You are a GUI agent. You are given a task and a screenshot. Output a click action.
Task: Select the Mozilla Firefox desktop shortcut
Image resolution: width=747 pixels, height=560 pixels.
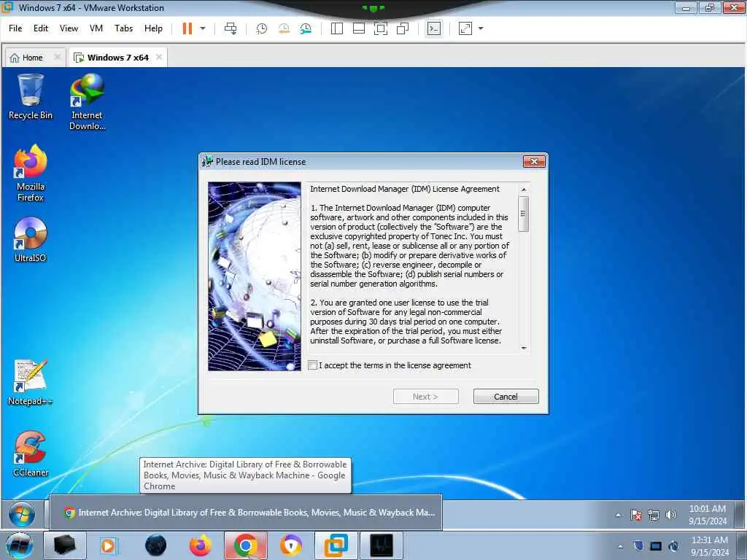(x=31, y=174)
